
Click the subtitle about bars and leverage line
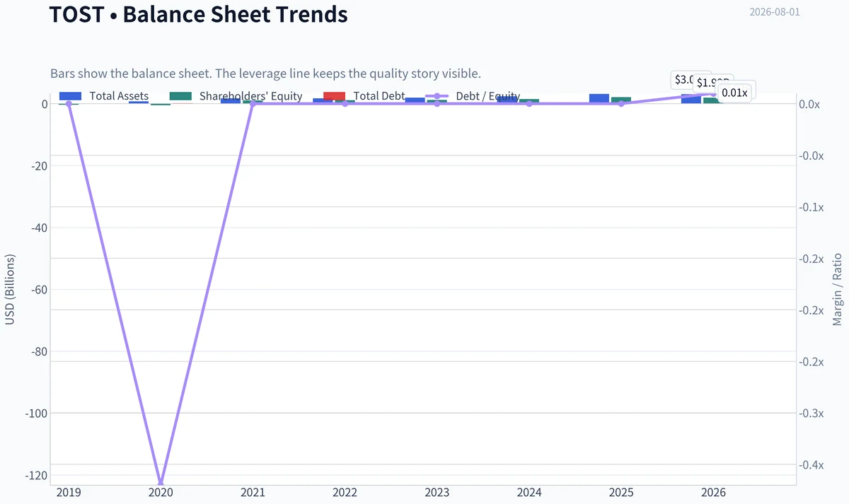point(266,74)
